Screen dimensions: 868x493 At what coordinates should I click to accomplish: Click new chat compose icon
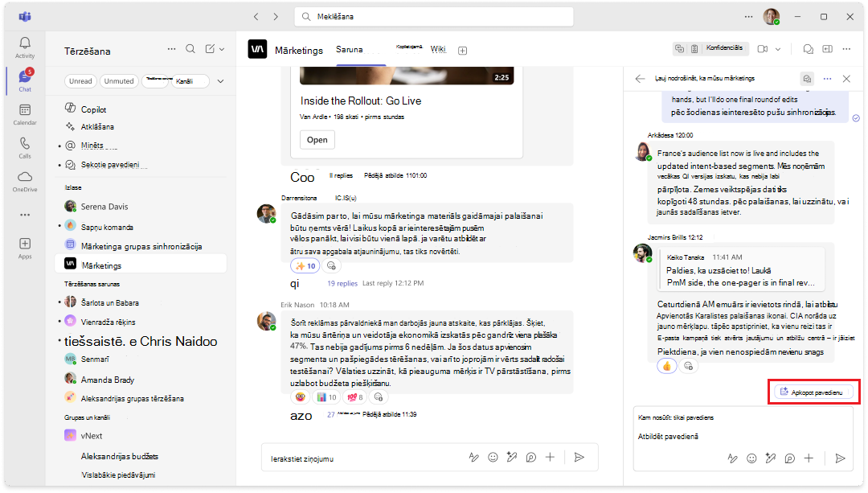210,49
